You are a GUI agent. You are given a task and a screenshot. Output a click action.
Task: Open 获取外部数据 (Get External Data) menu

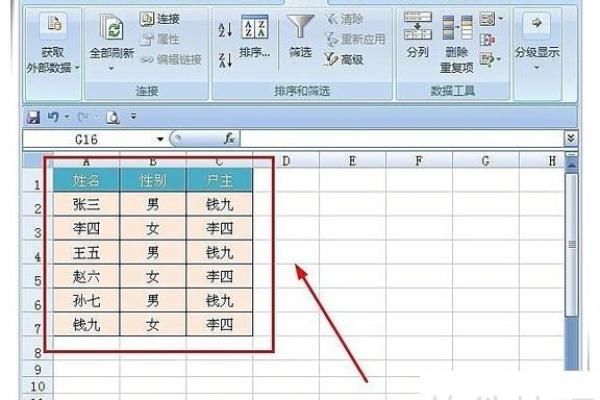tap(53, 44)
